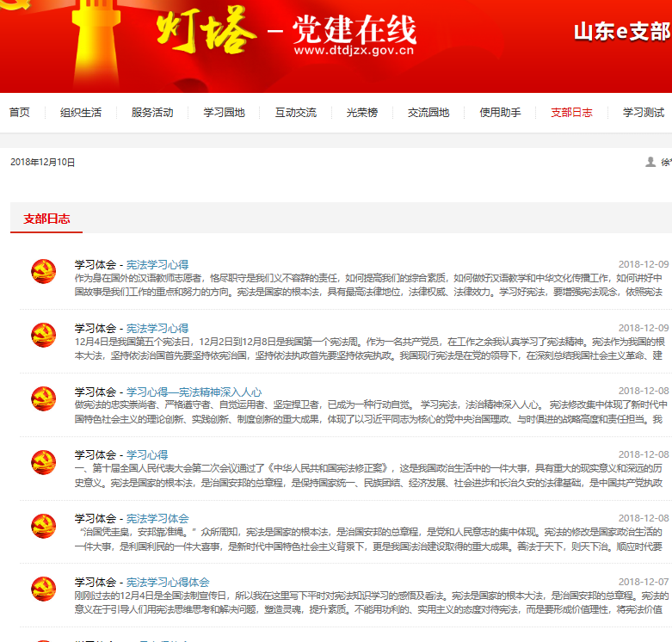Open the 宪法学习心得体会 article link
This screenshot has height=642, width=672.
coord(168,583)
